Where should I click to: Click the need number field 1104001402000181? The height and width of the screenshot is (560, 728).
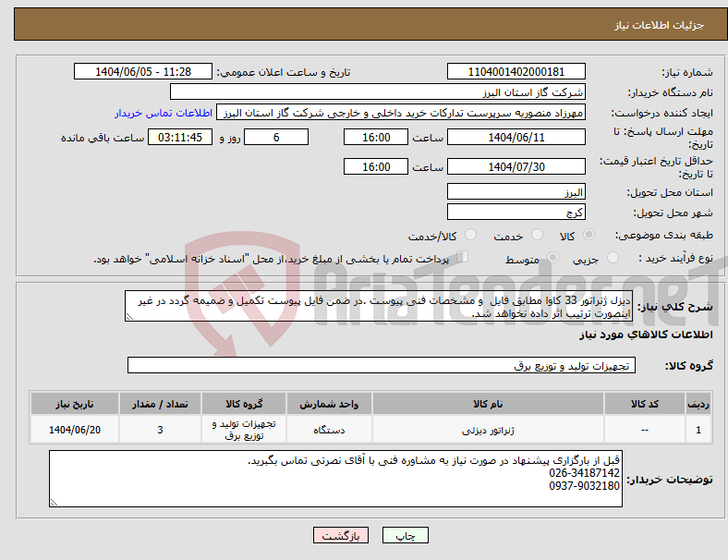pyautogui.click(x=516, y=71)
